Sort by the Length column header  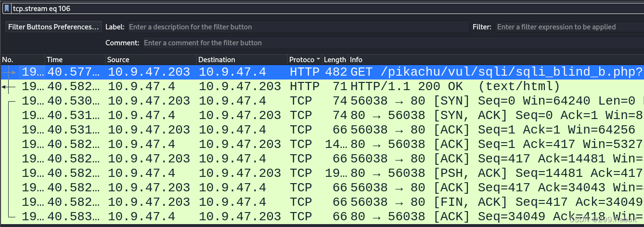(x=335, y=60)
